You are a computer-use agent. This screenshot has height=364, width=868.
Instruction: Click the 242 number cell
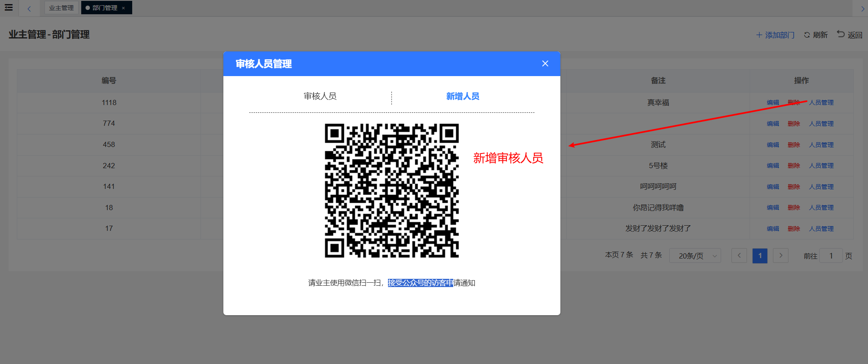click(x=109, y=166)
